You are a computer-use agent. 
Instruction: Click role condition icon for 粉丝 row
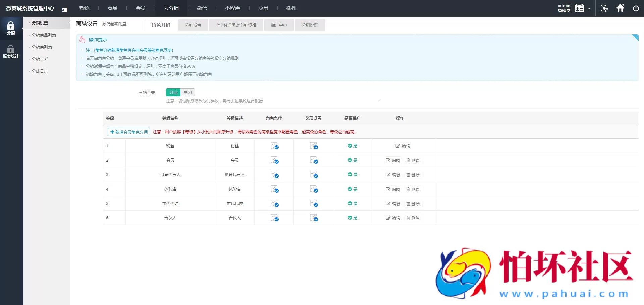[274, 146]
